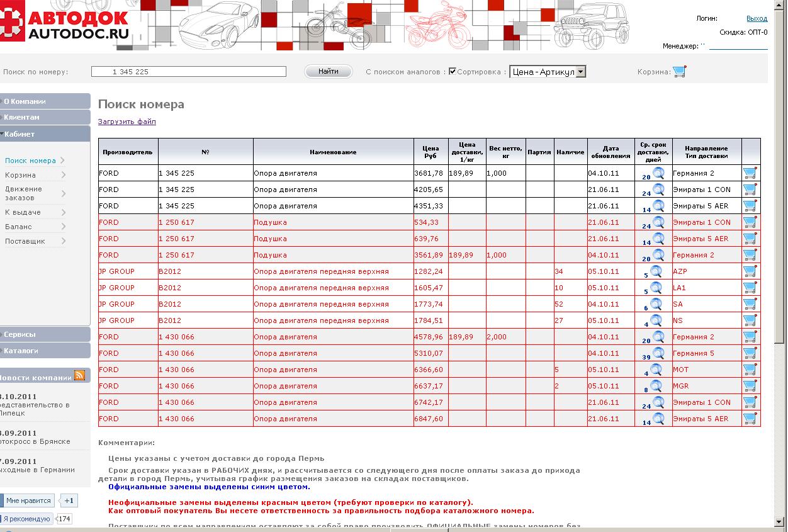This screenshot has height=532, width=788.
Task: Open delivery details magnifier for 5310,07 row
Action: pyautogui.click(x=658, y=353)
